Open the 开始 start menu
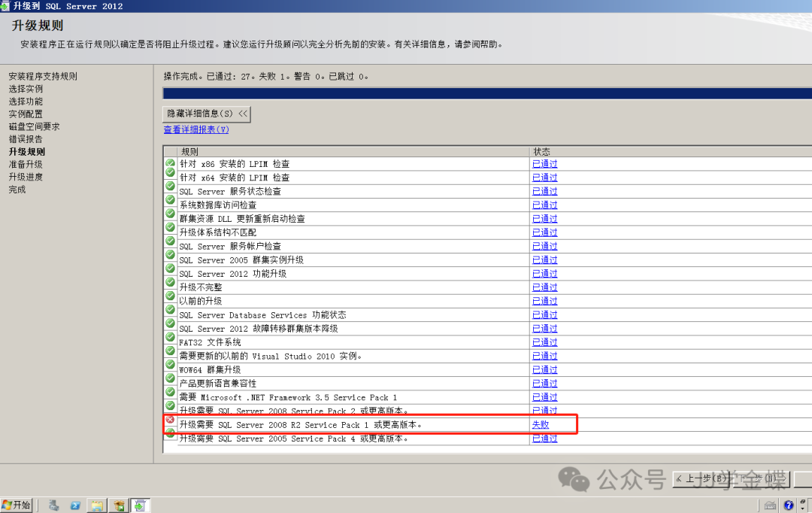The width and height of the screenshot is (812, 513). coord(17,505)
